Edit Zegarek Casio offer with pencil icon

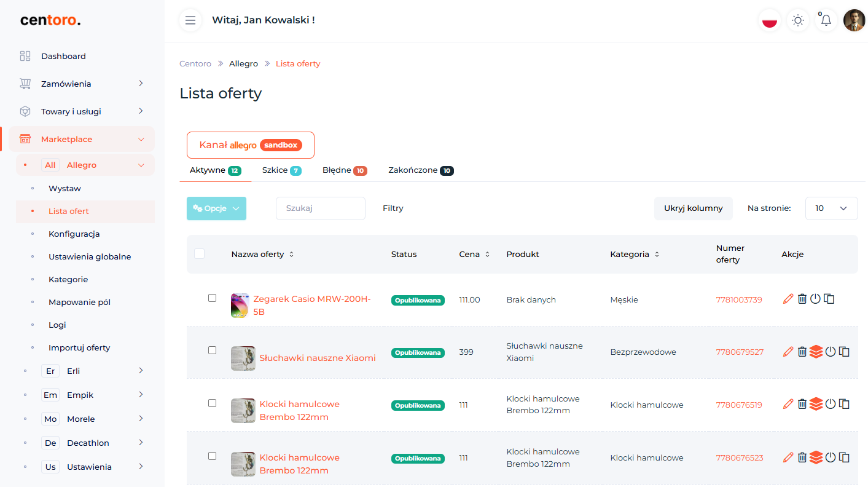[x=788, y=299]
